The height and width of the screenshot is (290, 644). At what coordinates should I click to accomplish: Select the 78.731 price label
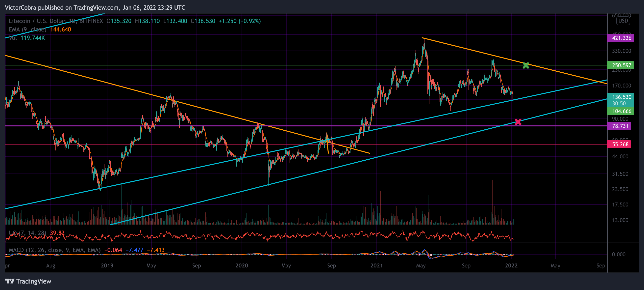(x=619, y=126)
